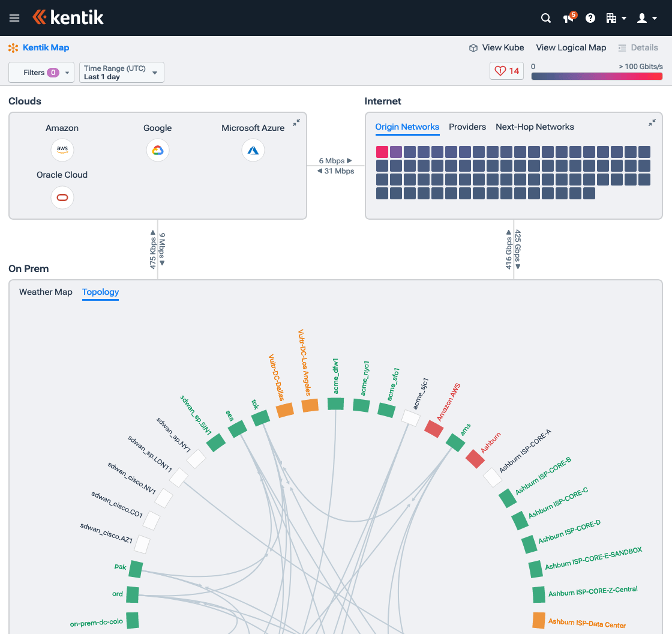Open the Filters dropdown
The width and height of the screenshot is (672, 634).
tap(41, 72)
